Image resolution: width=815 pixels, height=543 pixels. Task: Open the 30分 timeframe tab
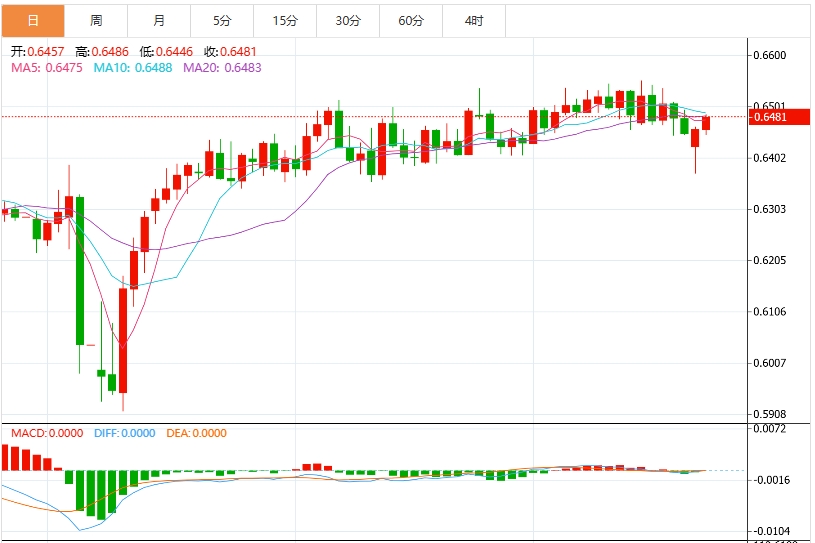point(348,21)
